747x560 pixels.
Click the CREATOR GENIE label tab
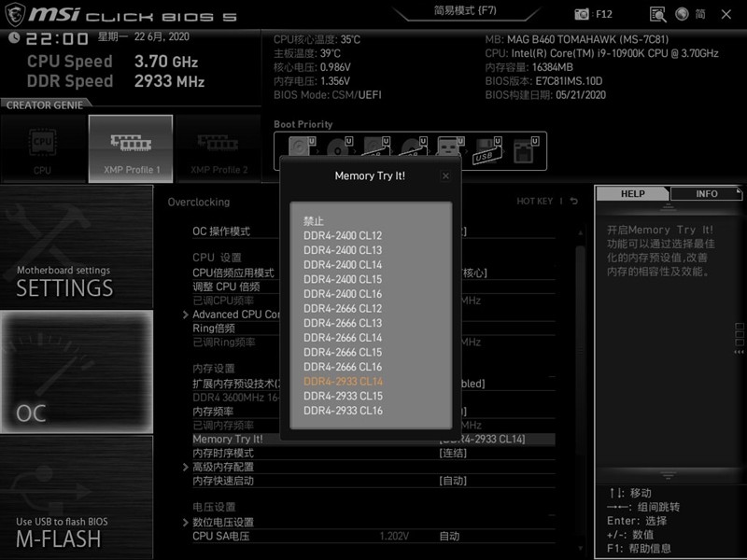[45, 105]
